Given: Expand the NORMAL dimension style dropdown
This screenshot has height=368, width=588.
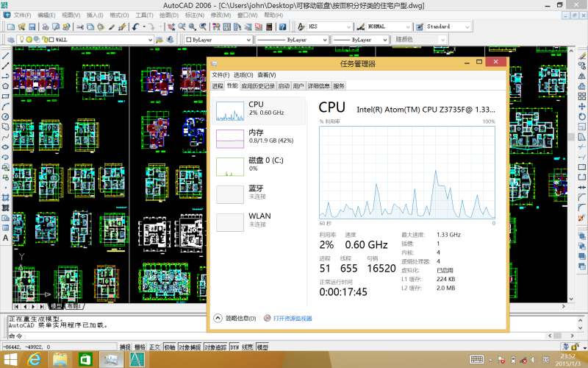Looking at the screenshot, I should tap(408, 27).
